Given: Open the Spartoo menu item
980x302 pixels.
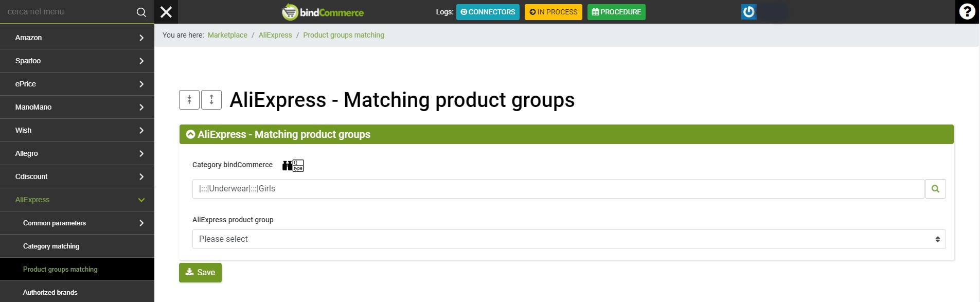Looking at the screenshot, I should pos(77,61).
